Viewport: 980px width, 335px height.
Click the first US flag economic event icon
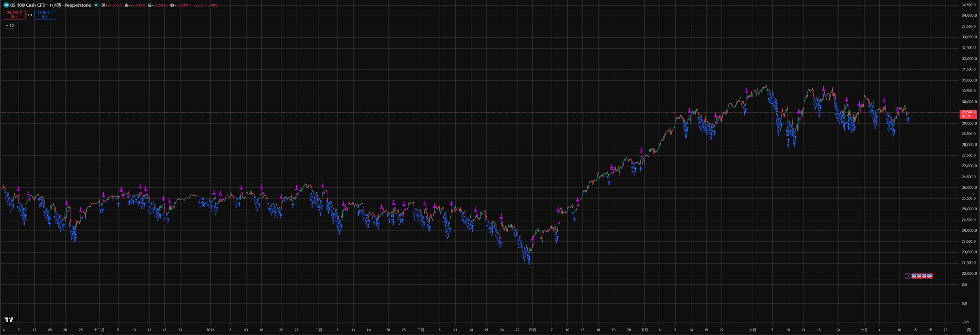click(914, 276)
